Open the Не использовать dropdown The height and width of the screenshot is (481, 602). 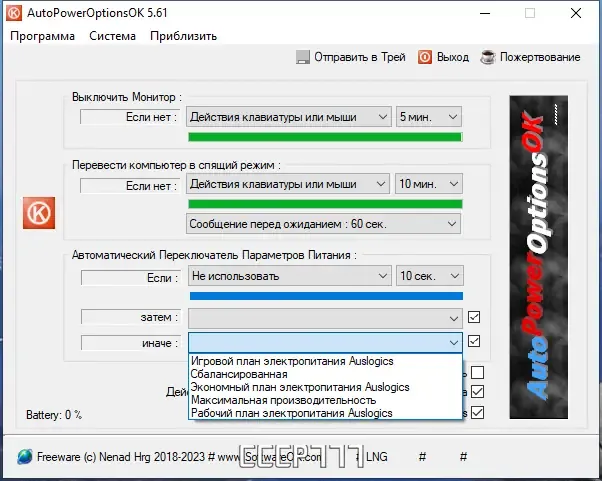coord(289,276)
